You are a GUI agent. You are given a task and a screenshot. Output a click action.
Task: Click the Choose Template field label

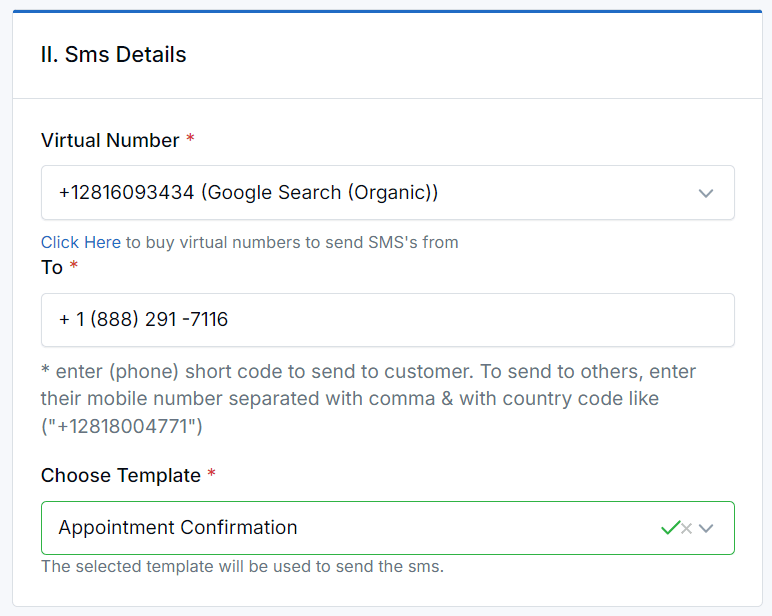click(x=121, y=475)
